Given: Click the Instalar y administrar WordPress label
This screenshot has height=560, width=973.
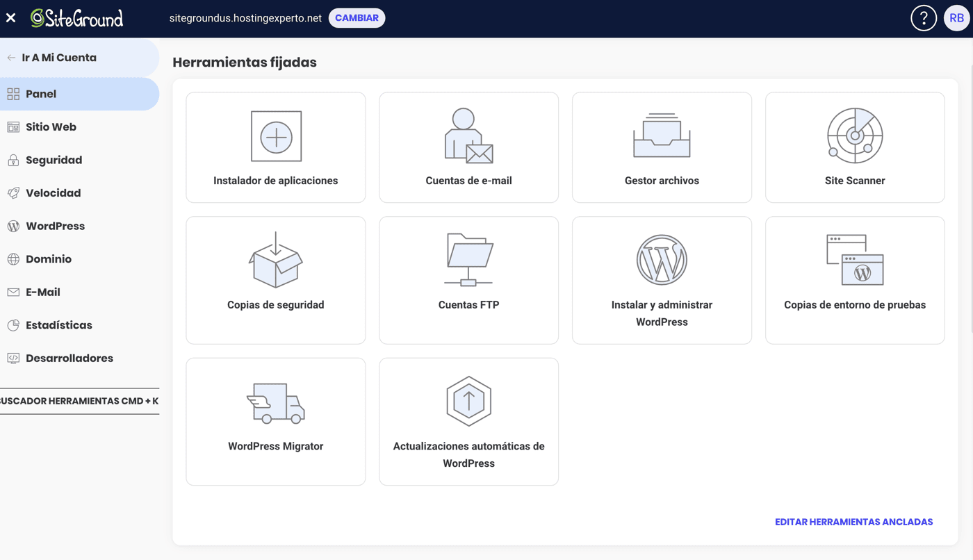Looking at the screenshot, I should [x=662, y=313].
